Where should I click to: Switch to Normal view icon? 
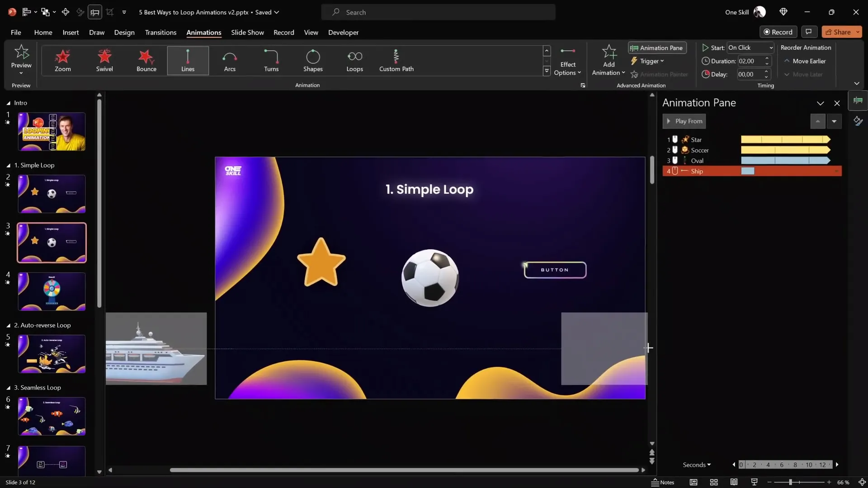[693, 482]
